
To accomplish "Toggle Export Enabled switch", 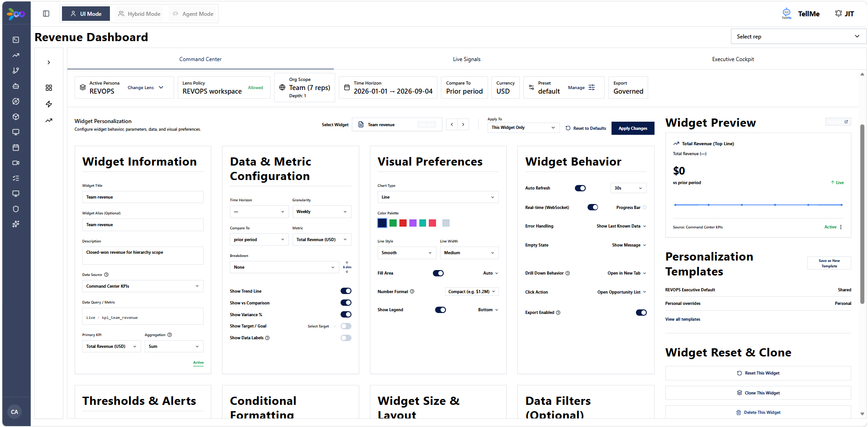I will (641, 313).
